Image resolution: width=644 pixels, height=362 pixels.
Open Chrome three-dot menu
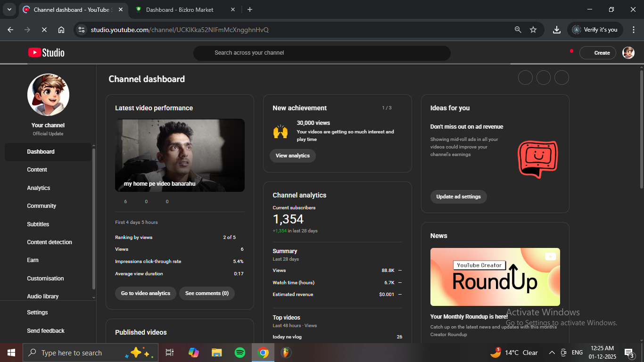point(633,30)
